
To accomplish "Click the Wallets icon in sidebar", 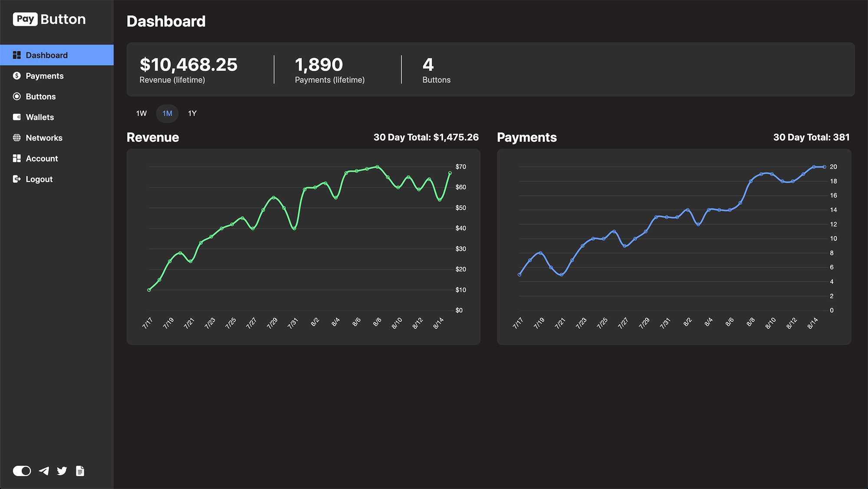I will click(17, 117).
